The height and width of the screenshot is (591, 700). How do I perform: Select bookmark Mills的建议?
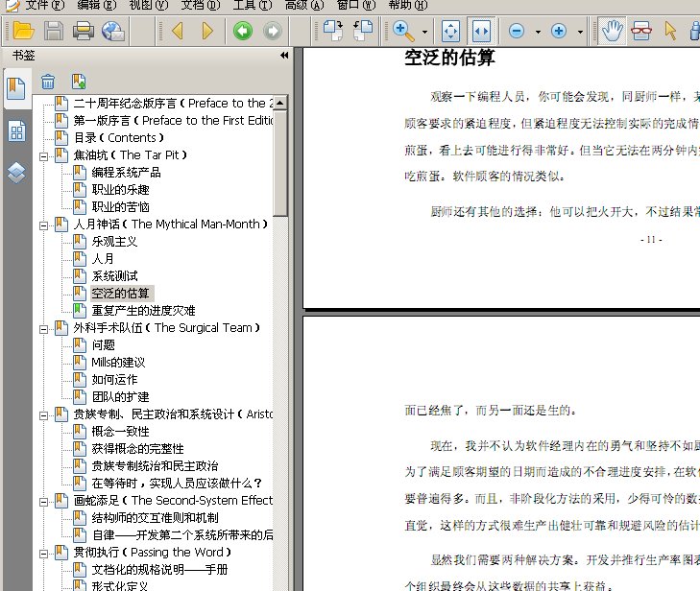[118, 363]
